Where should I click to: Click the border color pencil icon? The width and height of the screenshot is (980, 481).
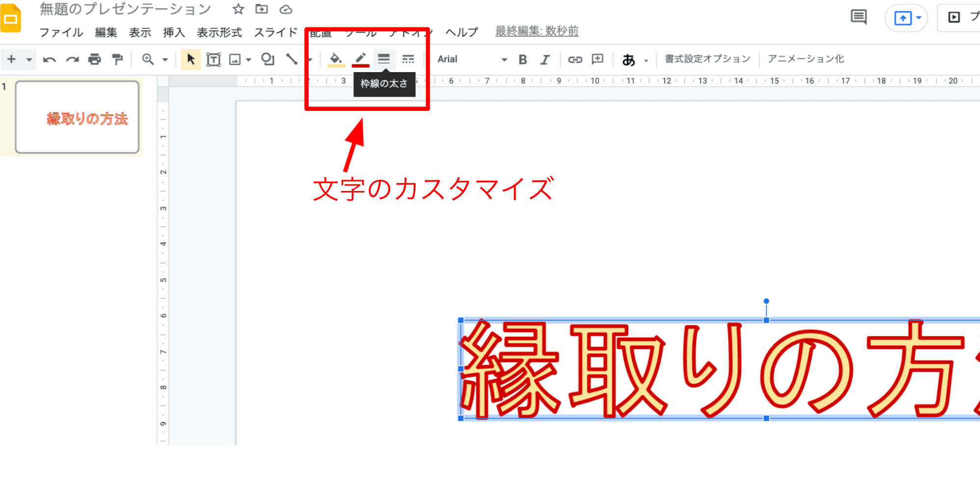coord(360,59)
